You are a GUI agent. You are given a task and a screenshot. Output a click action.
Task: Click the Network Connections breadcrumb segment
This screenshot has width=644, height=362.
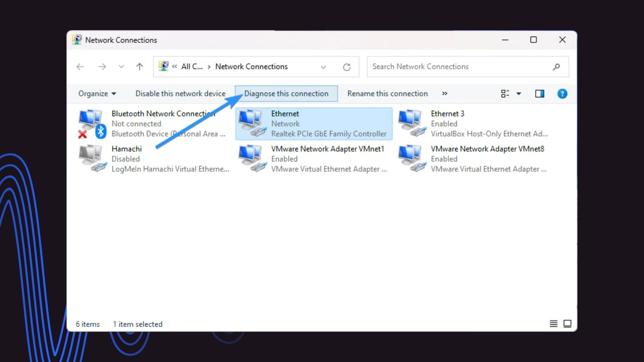coord(251,67)
